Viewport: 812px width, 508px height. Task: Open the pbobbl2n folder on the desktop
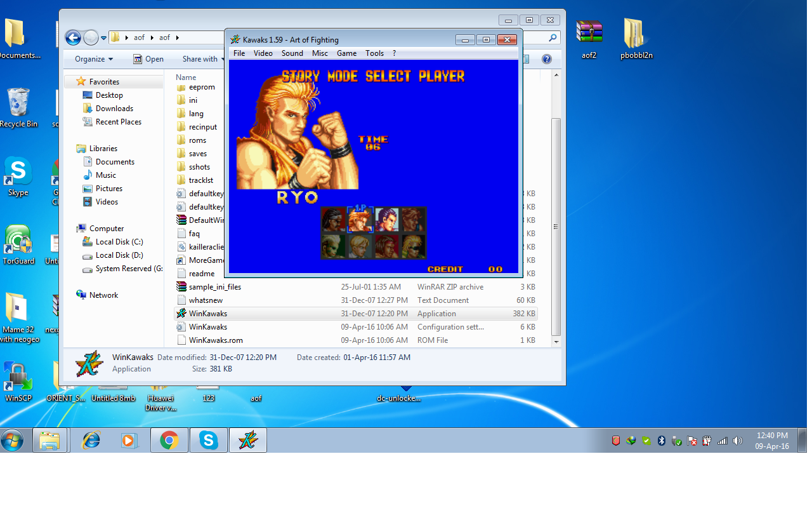coord(636,39)
